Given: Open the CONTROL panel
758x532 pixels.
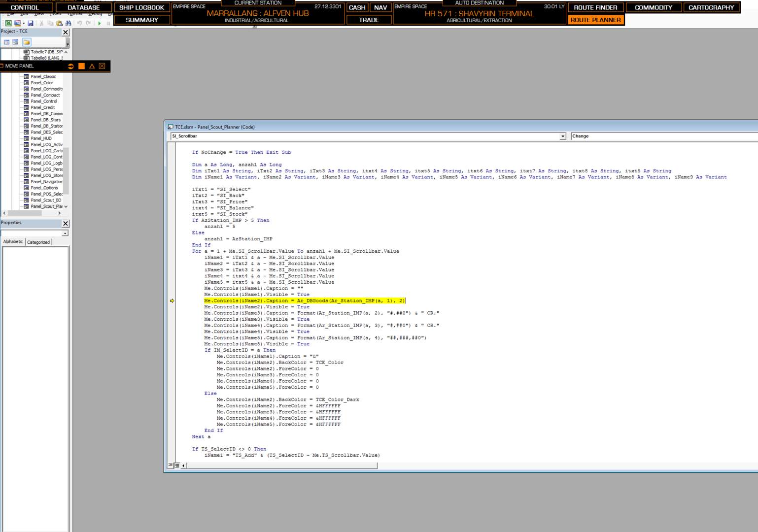Looking at the screenshot, I should 25,7.
